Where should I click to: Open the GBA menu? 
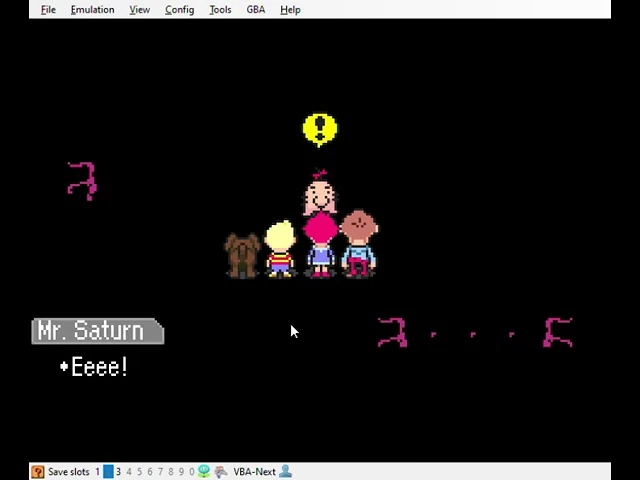pyautogui.click(x=256, y=9)
